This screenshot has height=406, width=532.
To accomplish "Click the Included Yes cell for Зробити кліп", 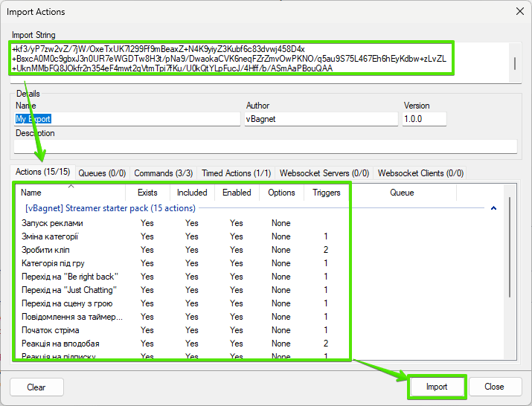I will coord(192,250).
